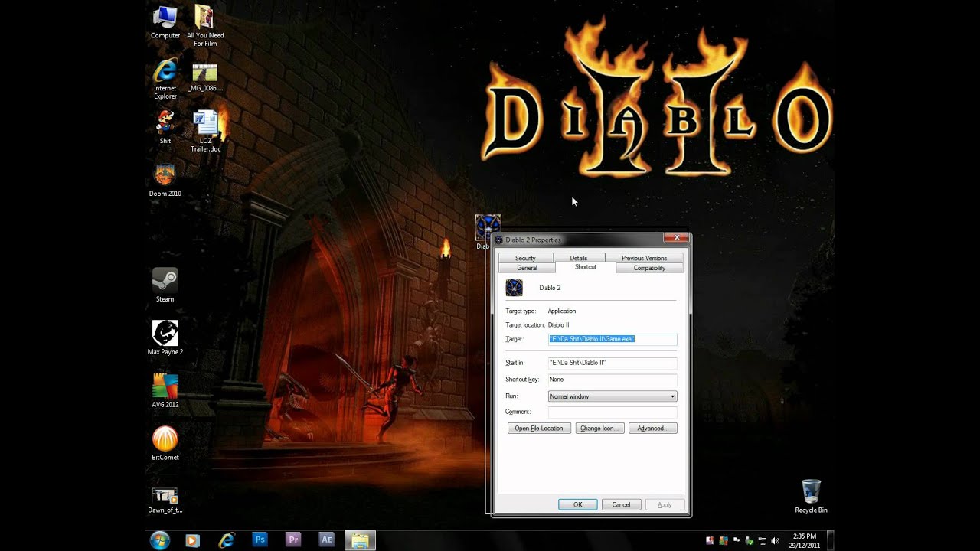Click the Show desktop strip beside the clock
The height and width of the screenshot is (551, 980).
[x=830, y=540]
